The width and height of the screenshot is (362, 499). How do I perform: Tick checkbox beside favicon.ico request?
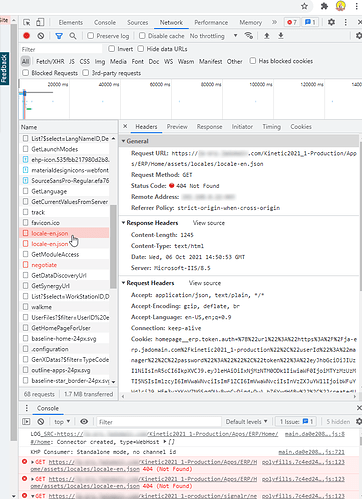25,223
